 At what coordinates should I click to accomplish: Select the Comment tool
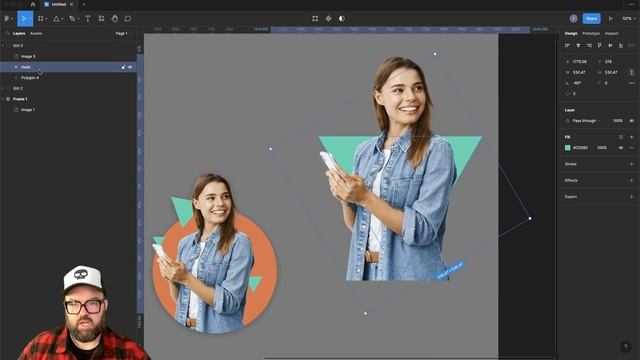128,19
